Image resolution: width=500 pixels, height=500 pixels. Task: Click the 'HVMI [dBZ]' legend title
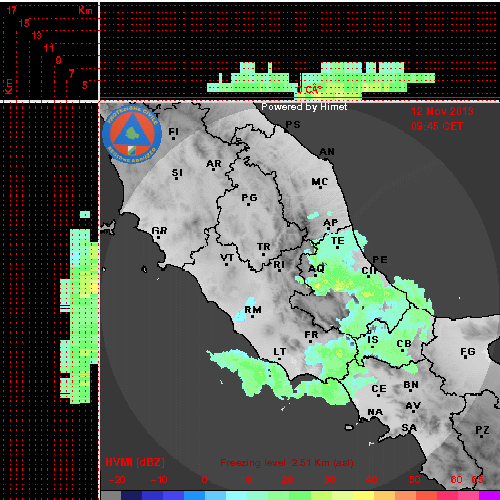point(135,462)
